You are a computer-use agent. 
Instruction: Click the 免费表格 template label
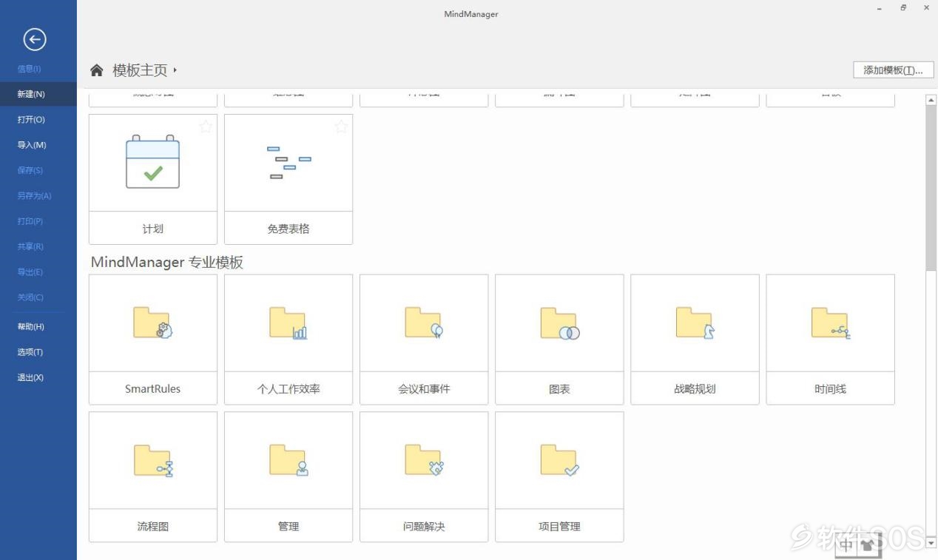(289, 229)
